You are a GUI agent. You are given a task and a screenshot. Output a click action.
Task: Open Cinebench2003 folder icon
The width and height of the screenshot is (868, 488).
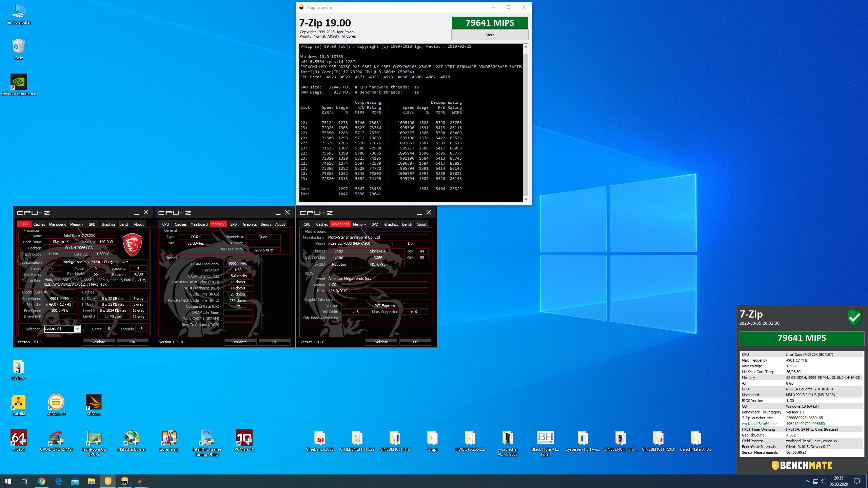pos(319,441)
